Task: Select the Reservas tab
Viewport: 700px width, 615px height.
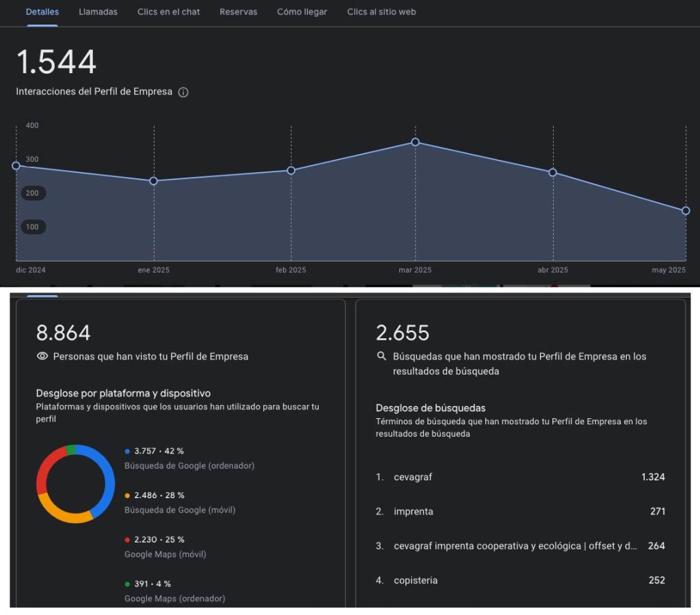Action: click(x=239, y=12)
